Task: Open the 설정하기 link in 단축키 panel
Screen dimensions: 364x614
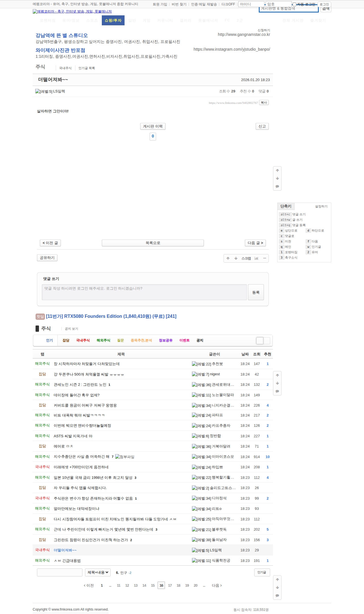Action: click(x=321, y=207)
